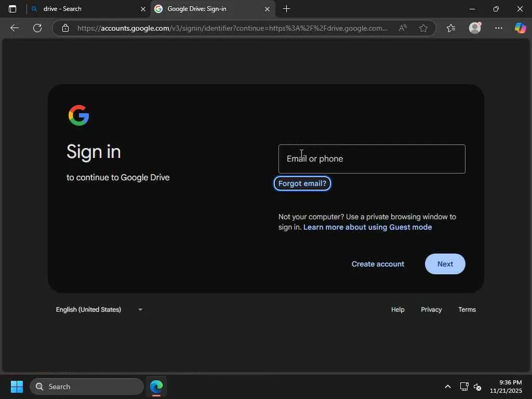This screenshot has width=532, height=399.
Task: Close the drive - Search tab
Action: click(x=143, y=9)
